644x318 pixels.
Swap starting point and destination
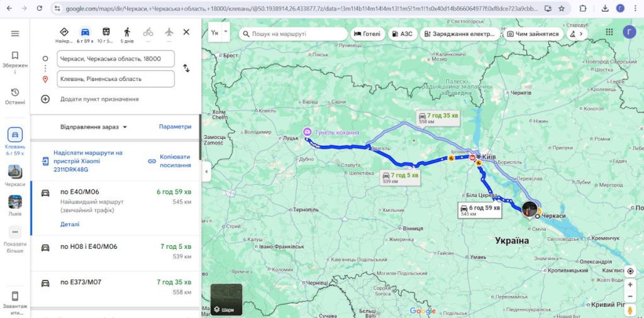pyautogui.click(x=186, y=69)
